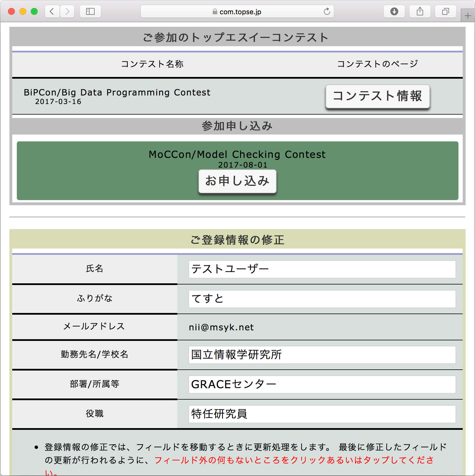Click the MoCCon/Model Checking Contest title
475x476 pixels.
point(237,154)
